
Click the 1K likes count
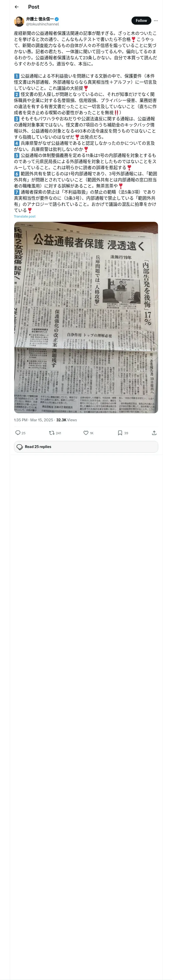[91, 433]
